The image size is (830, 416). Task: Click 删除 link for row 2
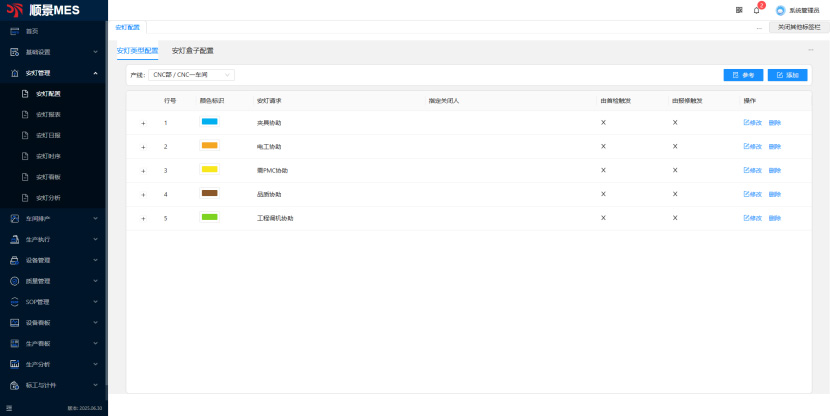[775, 146]
